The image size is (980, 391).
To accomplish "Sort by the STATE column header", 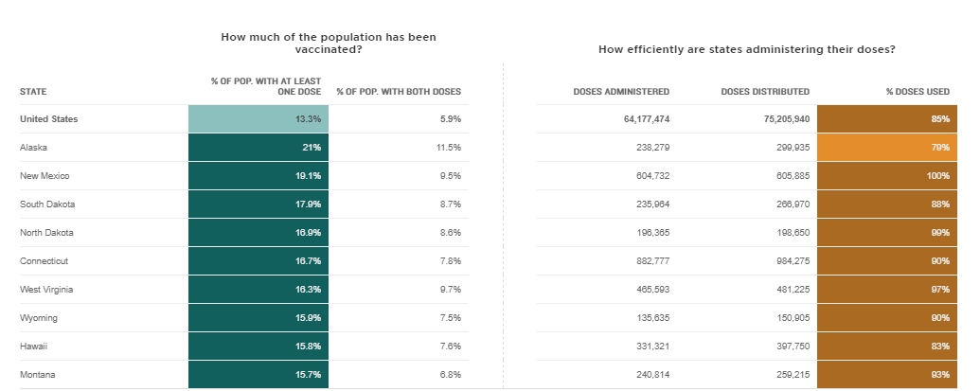I will [x=33, y=92].
